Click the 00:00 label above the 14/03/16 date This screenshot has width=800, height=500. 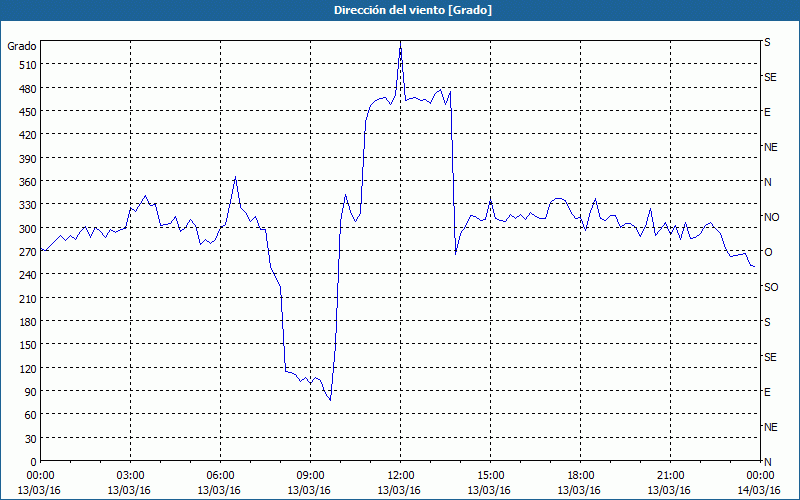pos(760,476)
